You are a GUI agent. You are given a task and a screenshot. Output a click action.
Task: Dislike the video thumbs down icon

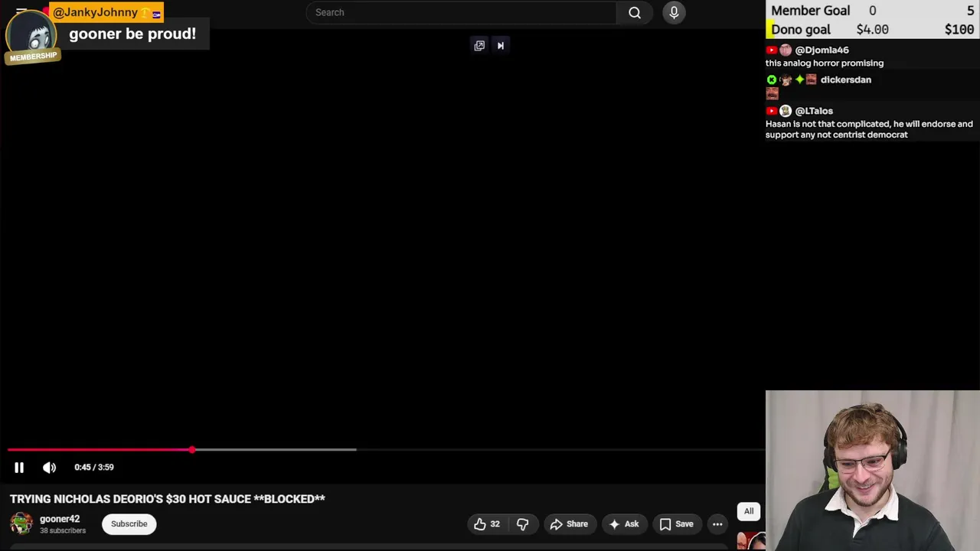[523, 524]
